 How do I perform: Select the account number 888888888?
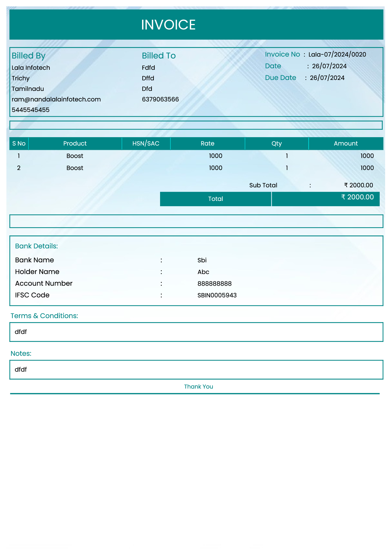pyautogui.click(x=214, y=284)
